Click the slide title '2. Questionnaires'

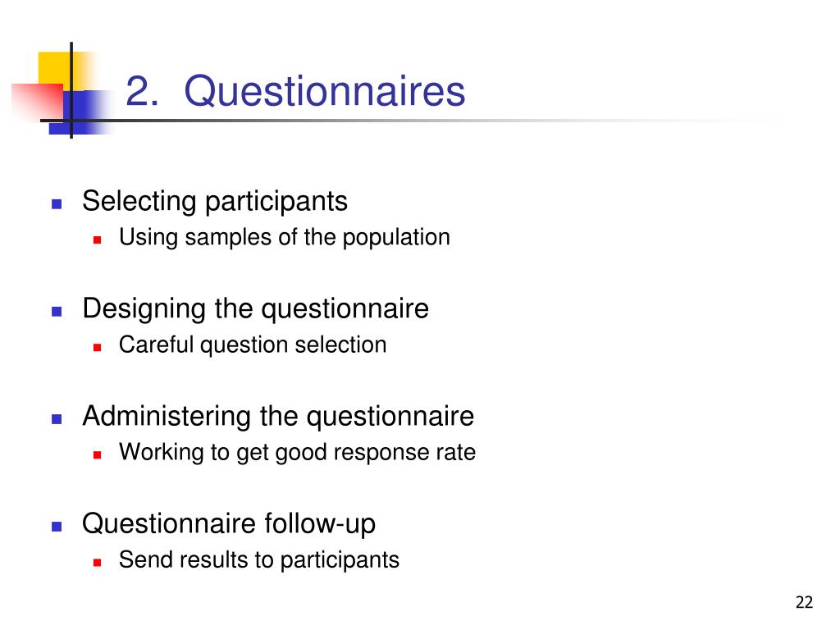295,91
